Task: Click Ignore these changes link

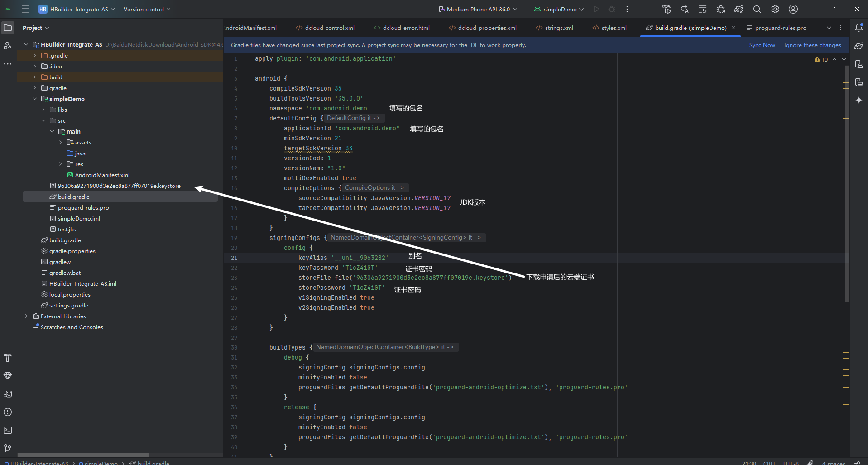Action: pyautogui.click(x=812, y=45)
